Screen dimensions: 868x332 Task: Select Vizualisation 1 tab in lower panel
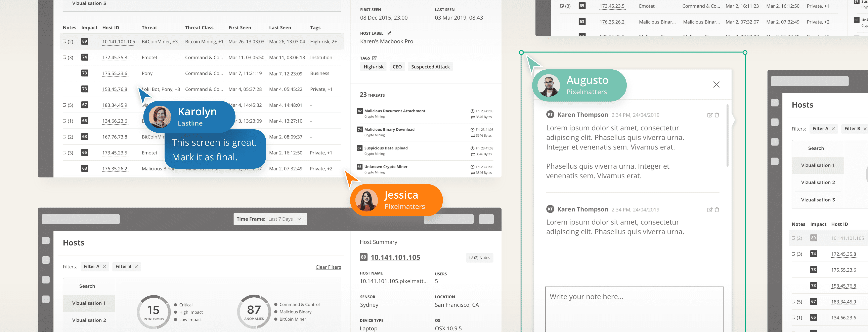click(89, 303)
